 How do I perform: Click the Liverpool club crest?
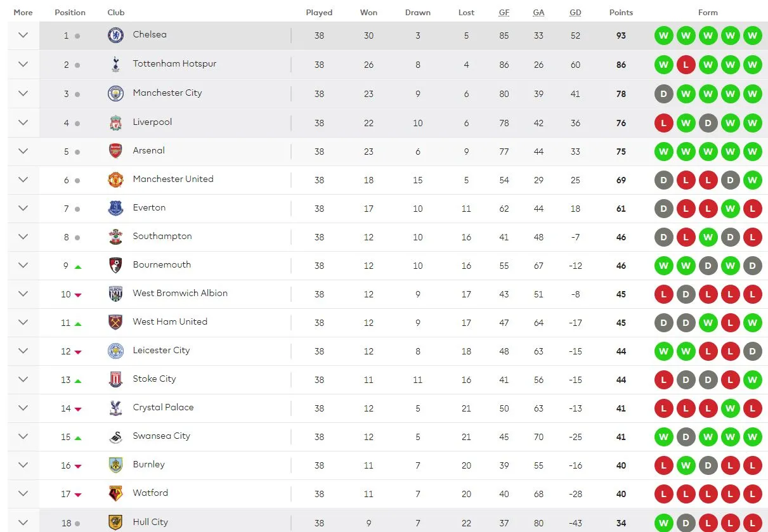115,122
